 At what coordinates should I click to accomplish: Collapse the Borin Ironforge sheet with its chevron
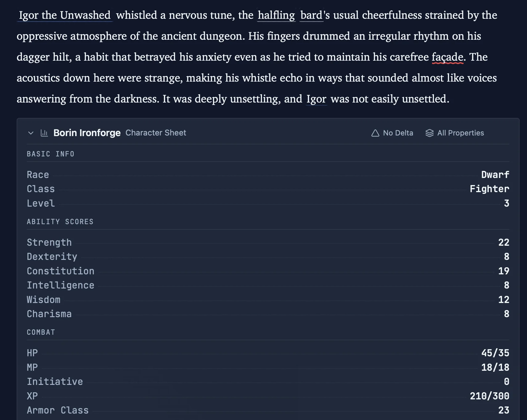[31, 133]
